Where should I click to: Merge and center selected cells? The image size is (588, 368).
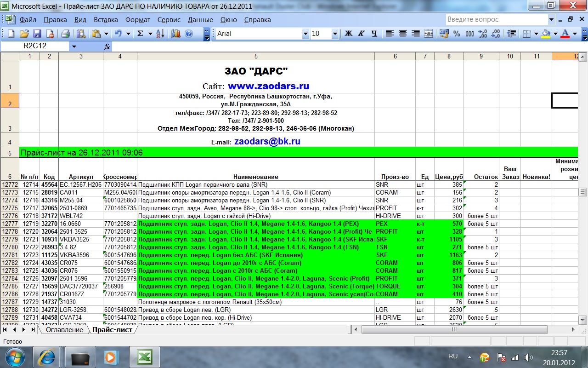[429, 34]
